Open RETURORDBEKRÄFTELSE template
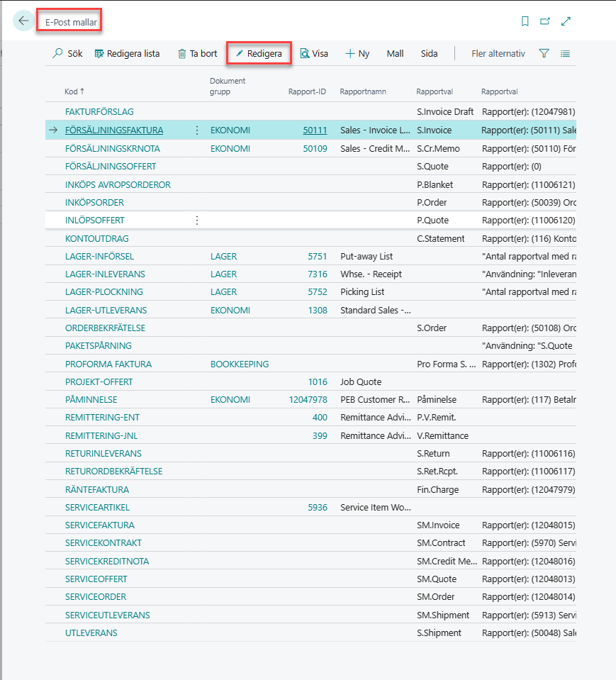The image size is (616, 680). pyautogui.click(x=114, y=471)
